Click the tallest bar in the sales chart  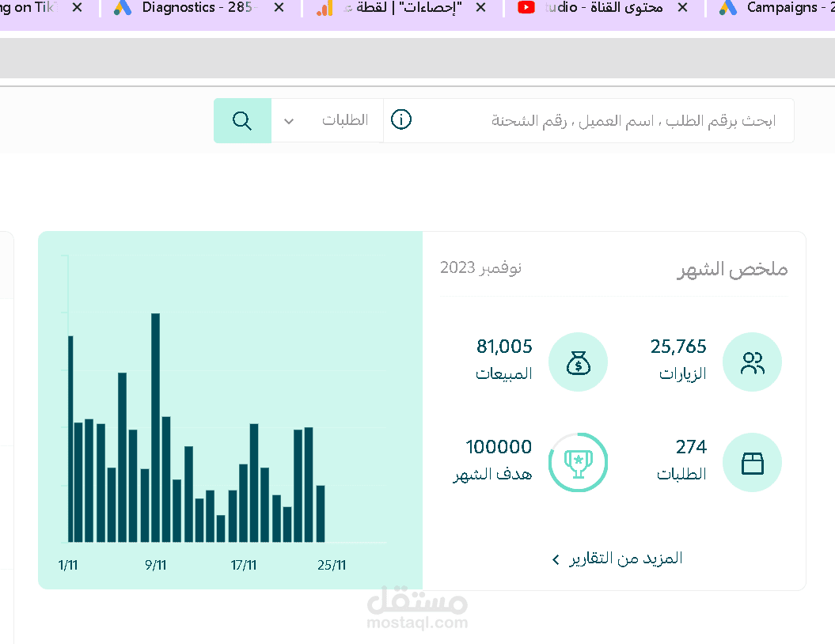pyautogui.click(x=155, y=427)
